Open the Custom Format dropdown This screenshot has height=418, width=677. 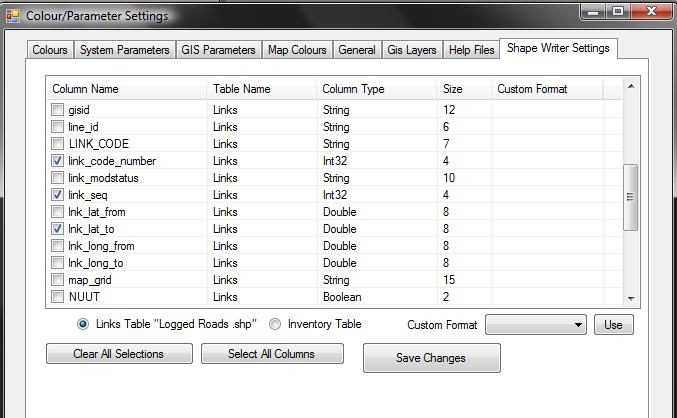click(536, 325)
